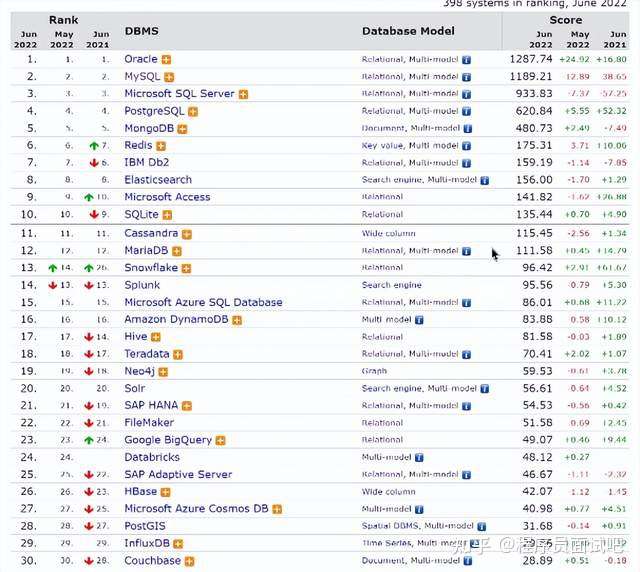
Task: Click the info icon in the Databricks row
Action: coord(419,458)
